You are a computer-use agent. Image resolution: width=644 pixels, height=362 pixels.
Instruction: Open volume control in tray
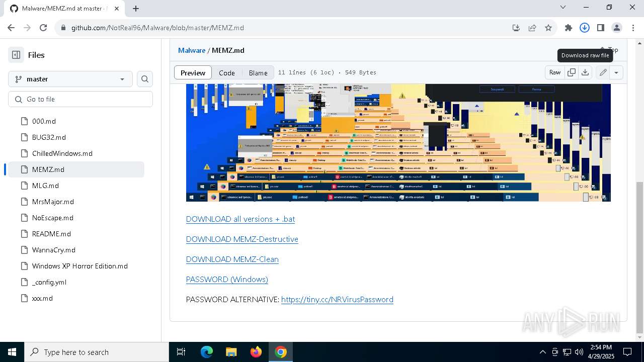coord(579,352)
